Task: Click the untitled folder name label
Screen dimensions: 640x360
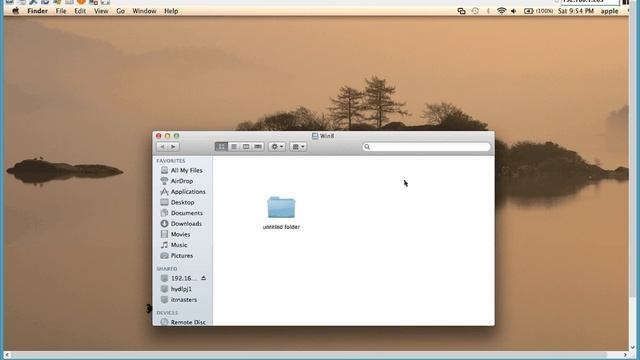Action: click(x=281, y=227)
